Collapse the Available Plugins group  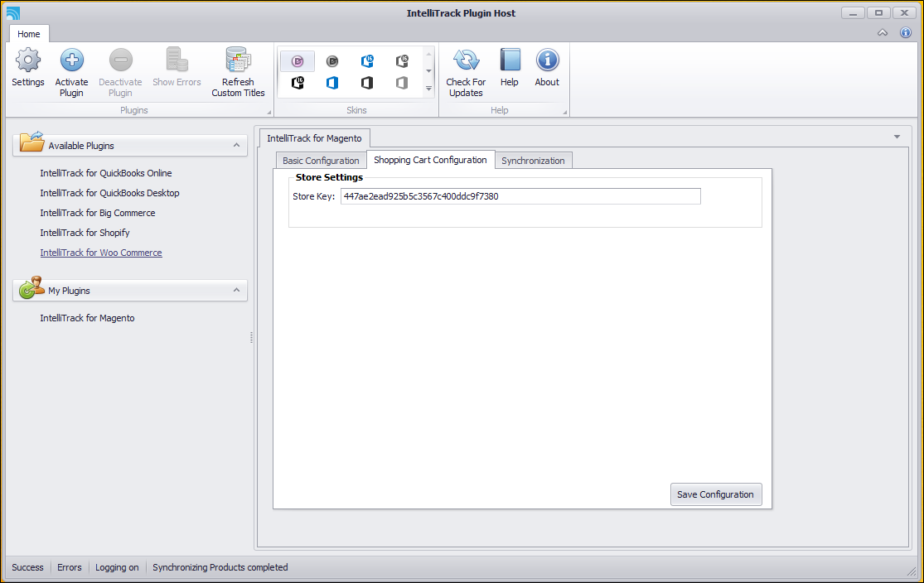click(236, 145)
